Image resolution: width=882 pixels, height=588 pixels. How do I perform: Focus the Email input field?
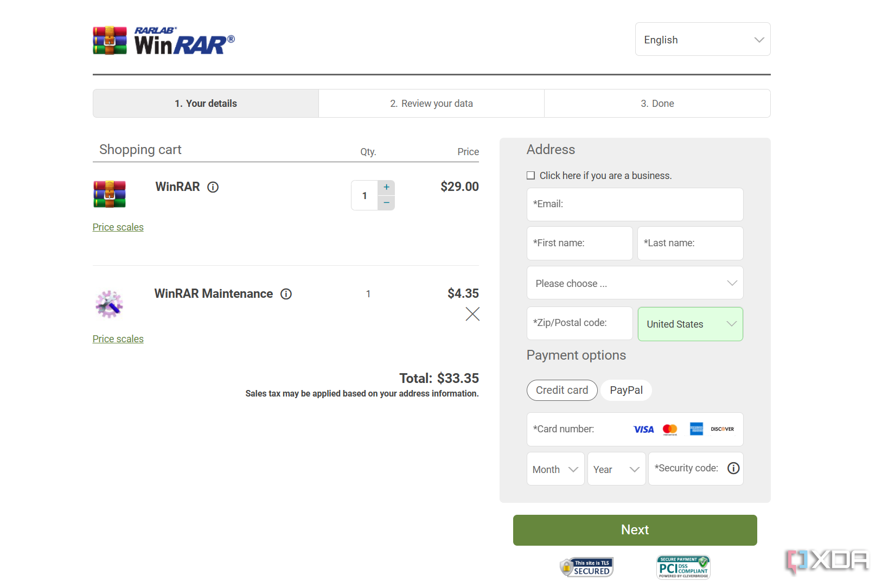click(635, 204)
